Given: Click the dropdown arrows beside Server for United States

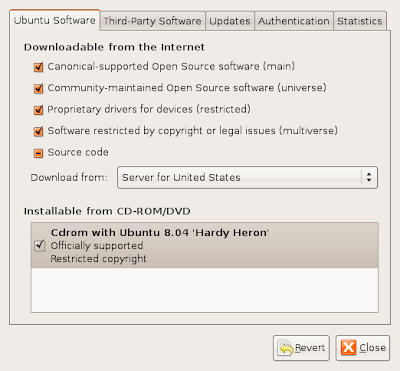Looking at the screenshot, I should point(369,177).
